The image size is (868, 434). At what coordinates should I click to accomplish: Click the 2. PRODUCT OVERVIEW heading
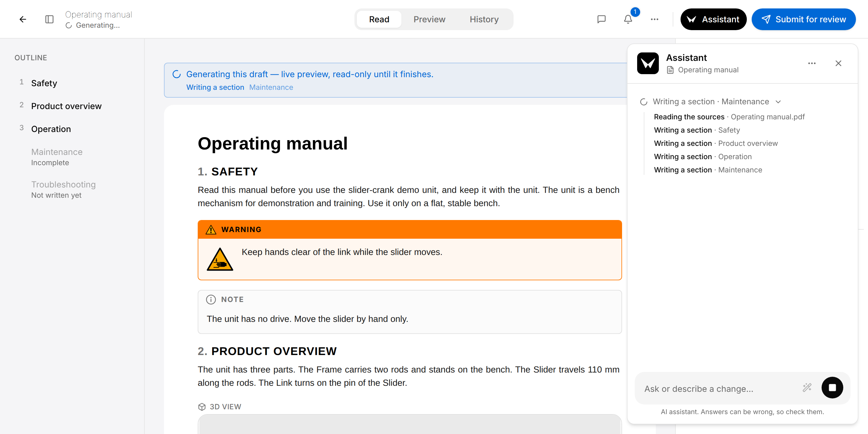point(267,351)
